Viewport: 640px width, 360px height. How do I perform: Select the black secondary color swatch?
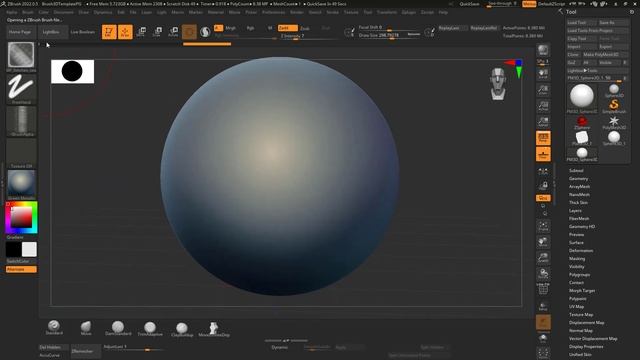point(13,249)
